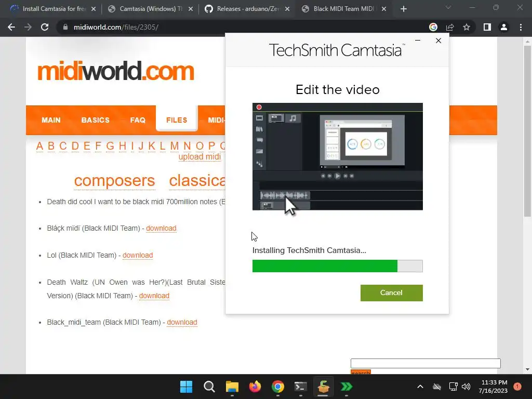Click the browser forward arrow
The image size is (532, 399).
tap(28, 27)
